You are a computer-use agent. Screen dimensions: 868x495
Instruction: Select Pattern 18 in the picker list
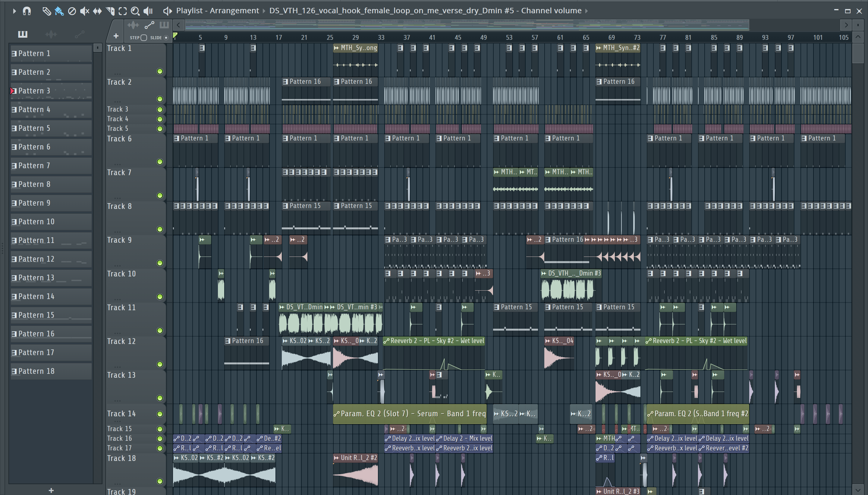pyautogui.click(x=51, y=371)
